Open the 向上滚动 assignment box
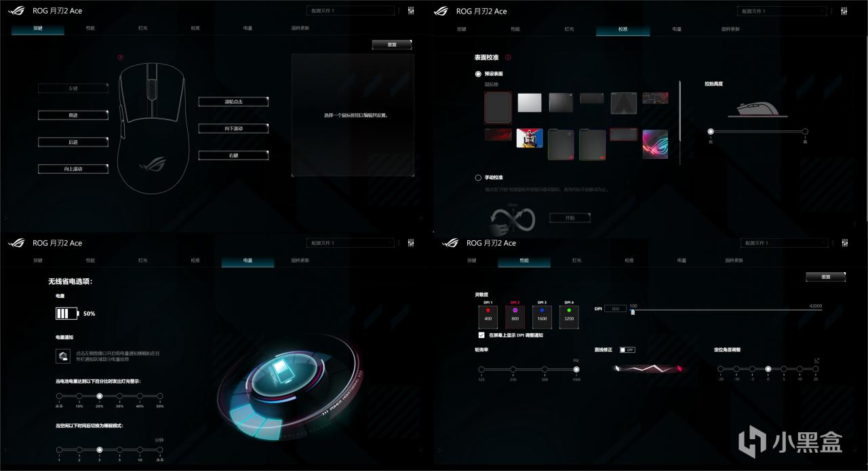 click(x=73, y=168)
